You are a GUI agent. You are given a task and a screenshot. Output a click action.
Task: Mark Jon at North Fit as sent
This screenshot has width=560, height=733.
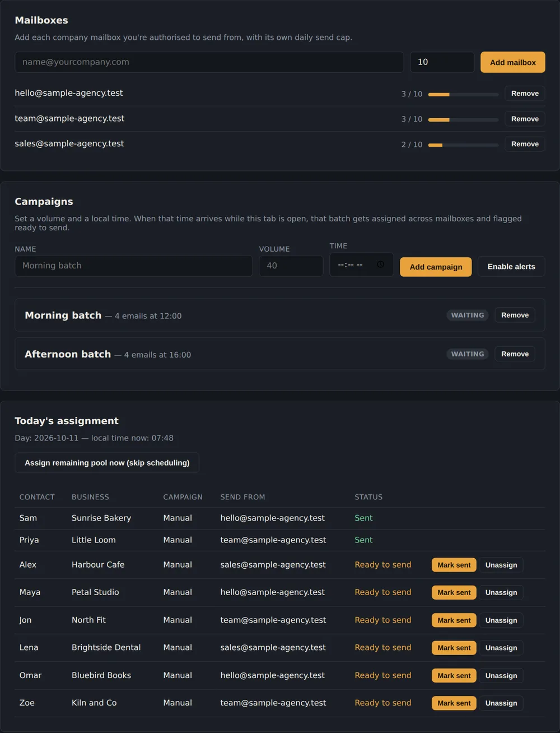pyautogui.click(x=454, y=620)
